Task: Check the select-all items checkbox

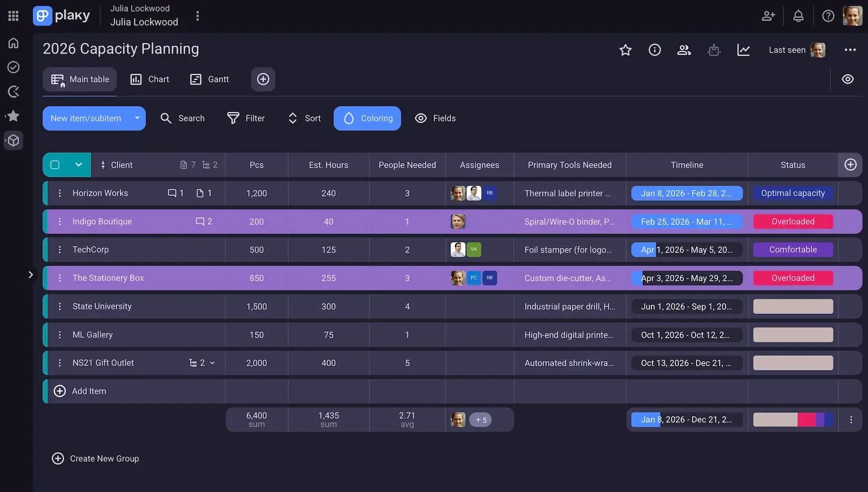Action: tap(55, 165)
